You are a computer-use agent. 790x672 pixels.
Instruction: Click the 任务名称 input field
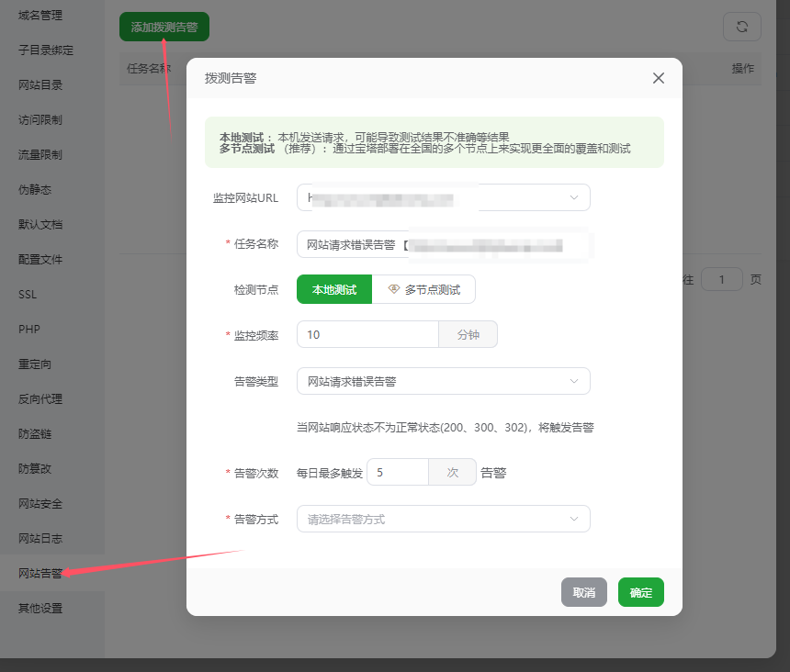click(444, 244)
